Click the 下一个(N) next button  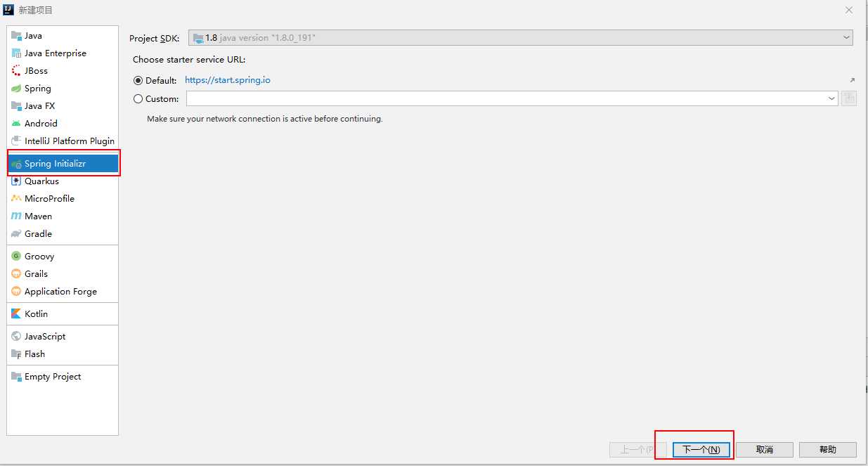pyautogui.click(x=701, y=450)
